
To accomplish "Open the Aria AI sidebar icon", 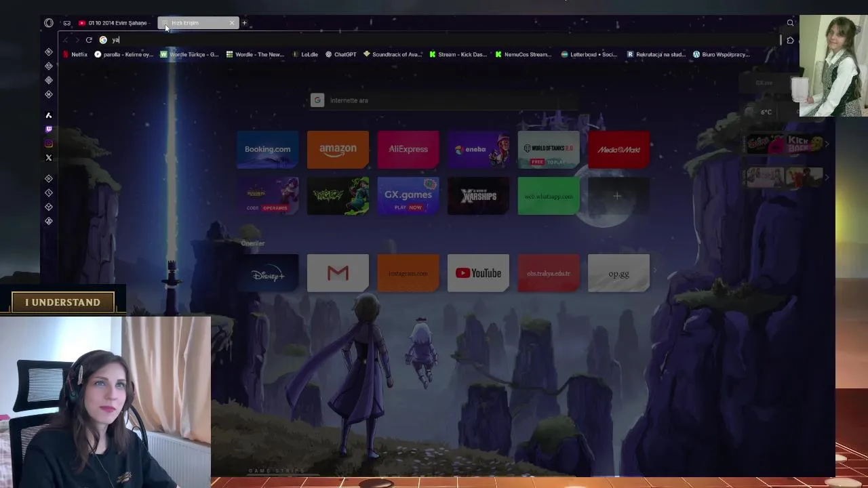I will coord(49,115).
